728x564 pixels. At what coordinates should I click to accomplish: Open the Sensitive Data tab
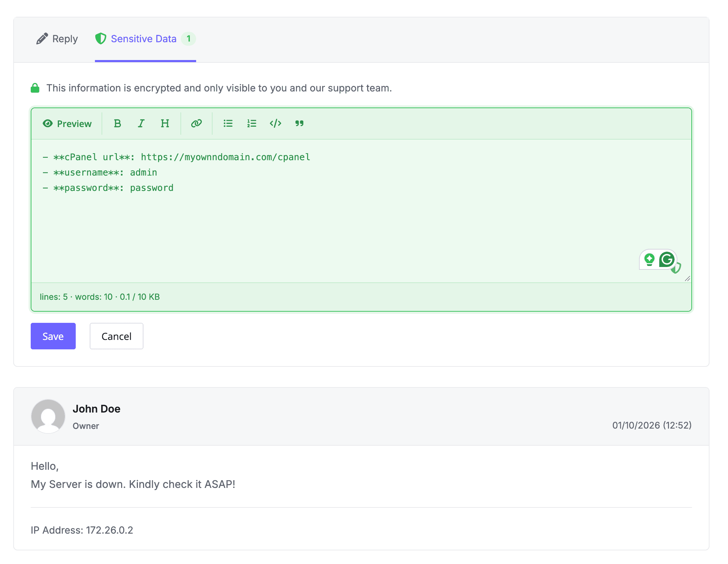[145, 39]
